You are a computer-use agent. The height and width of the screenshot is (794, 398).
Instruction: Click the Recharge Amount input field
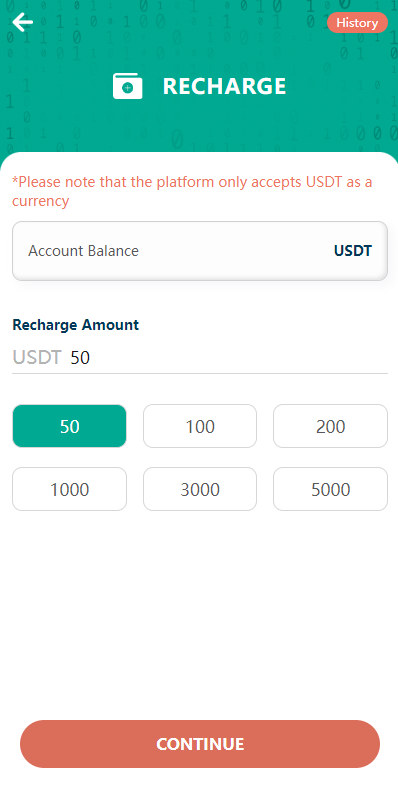200,358
